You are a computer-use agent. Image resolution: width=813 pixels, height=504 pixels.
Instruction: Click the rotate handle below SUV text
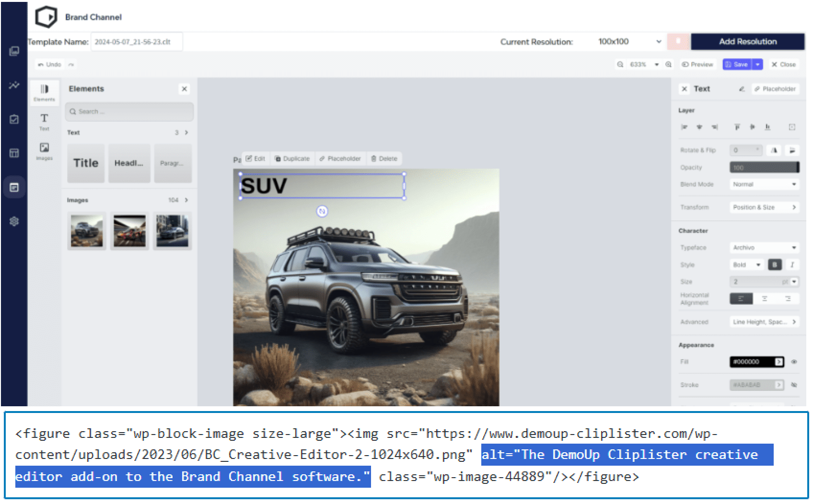point(322,211)
